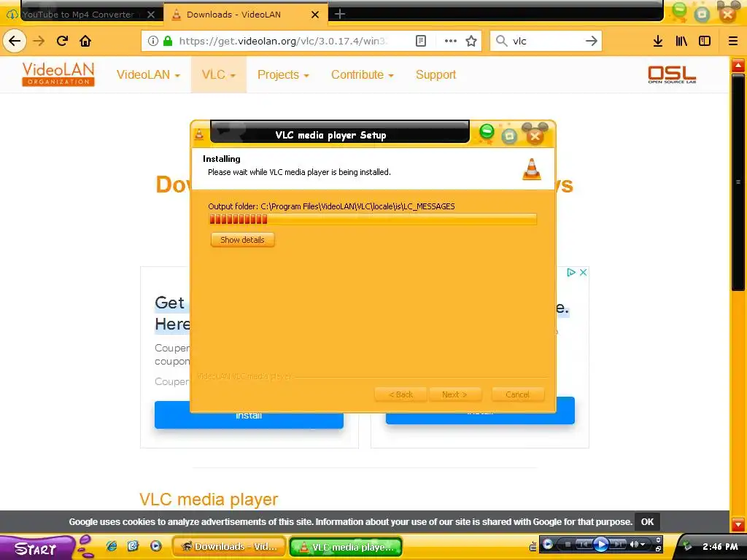The width and height of the screenshot is (747, 560).
Task: Click the OSL Open Source Lab logo
Action: click(x=672, y=75)
